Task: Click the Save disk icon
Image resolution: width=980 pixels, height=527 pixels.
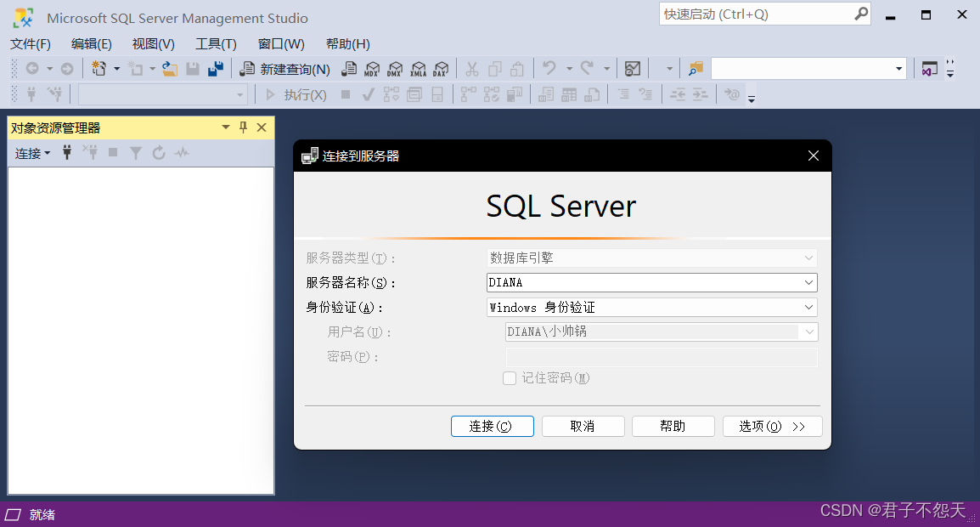Action: [193, 68]
